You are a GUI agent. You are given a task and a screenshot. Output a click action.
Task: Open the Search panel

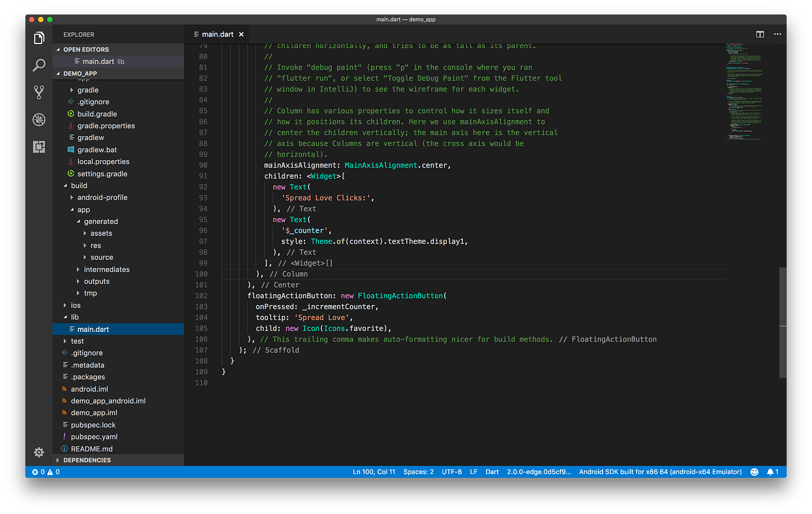point(38,65)
